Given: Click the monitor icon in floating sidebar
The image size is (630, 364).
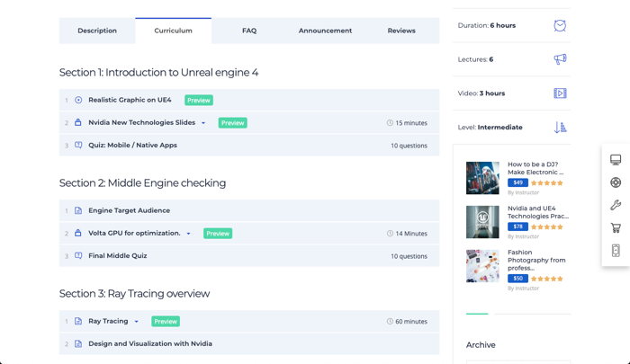Looking at the screenshot, I should tap(616, 159).
